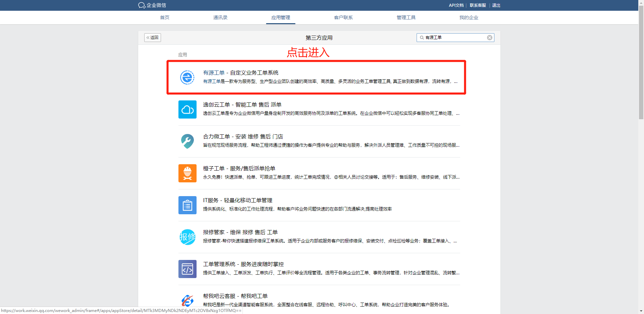Click the scrollbar up arrow

coord(641,3)
